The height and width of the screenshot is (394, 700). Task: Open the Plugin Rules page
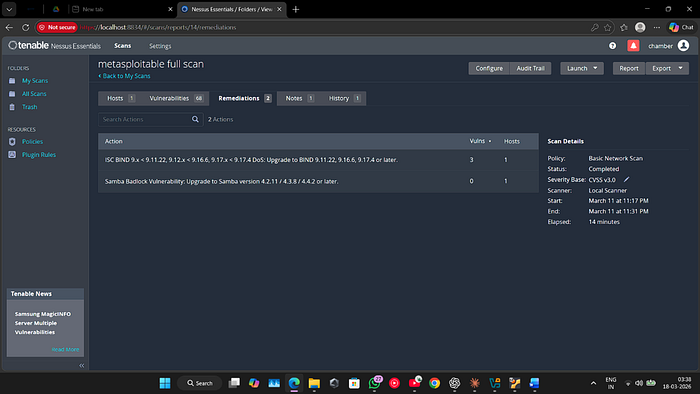click(x=39, y=155)
